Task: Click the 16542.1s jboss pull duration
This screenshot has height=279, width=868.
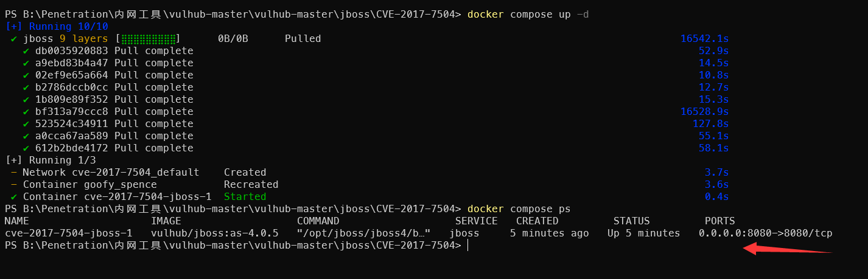Action: [x=704, y=39]
